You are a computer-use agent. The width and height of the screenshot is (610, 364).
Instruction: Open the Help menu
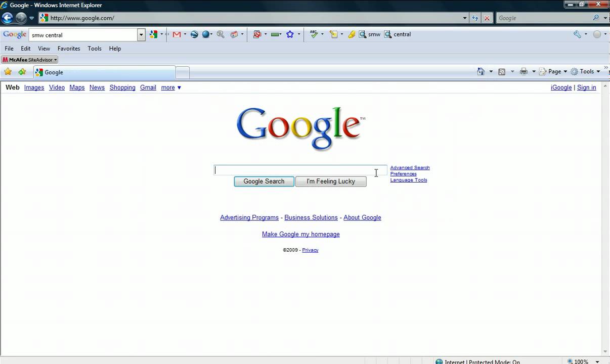[115, 49]
